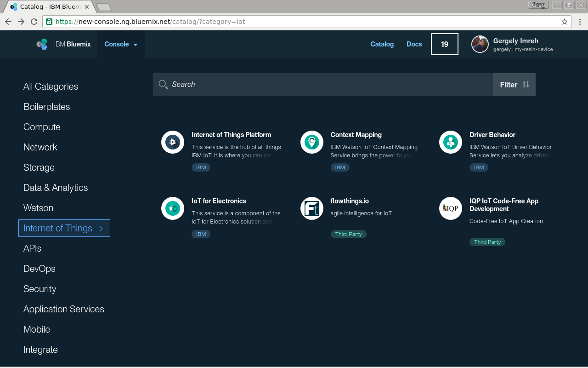Click the catalog Search field
This screenshot has width=588, height=368.
323,85
